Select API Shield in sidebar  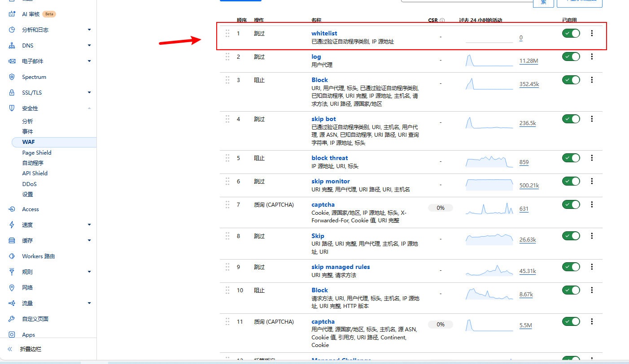click(35, 173)
